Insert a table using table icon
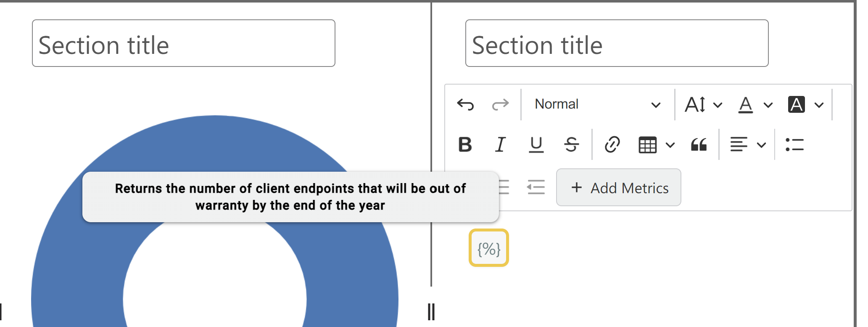 (648, 145)
